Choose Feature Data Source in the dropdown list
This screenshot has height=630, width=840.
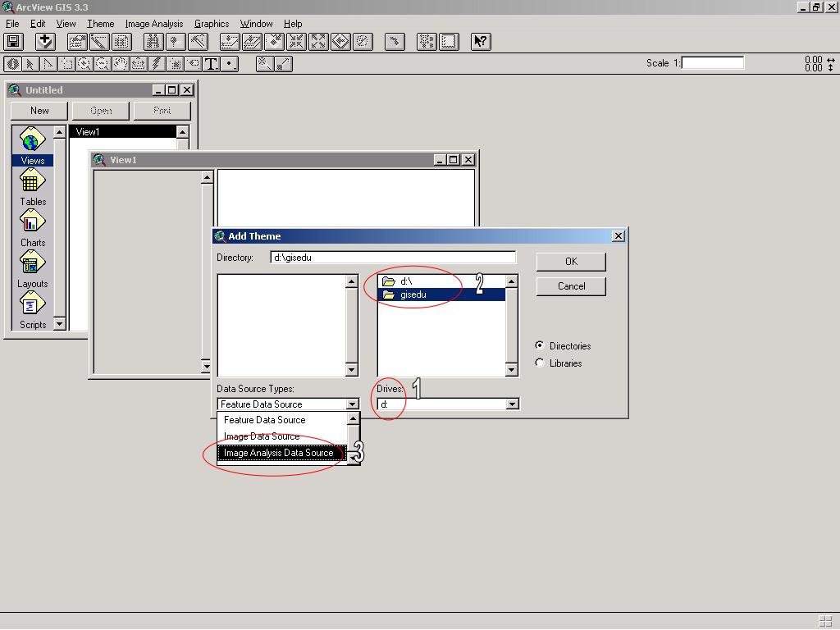(282, 420)
